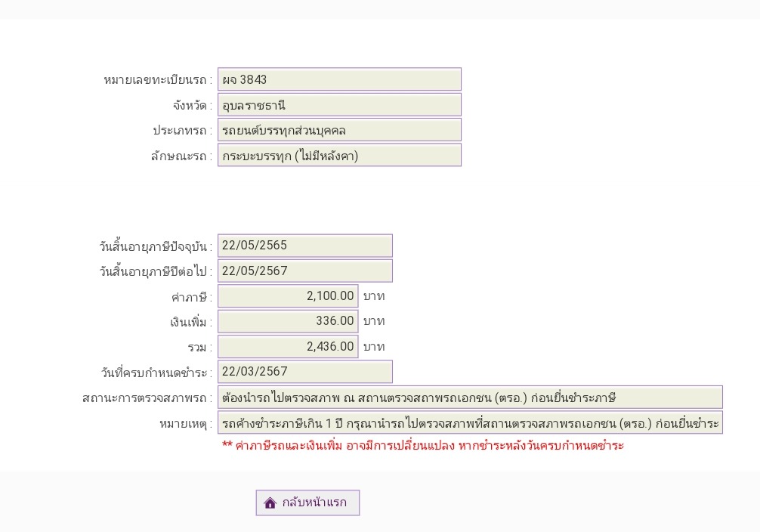Image resolution: width=760 pixels, height=532 pixels.
Task: Click the ประเภทรถ field รถยนต์บรรทุกส่วนบุคคล
Action: click(339, 131)
